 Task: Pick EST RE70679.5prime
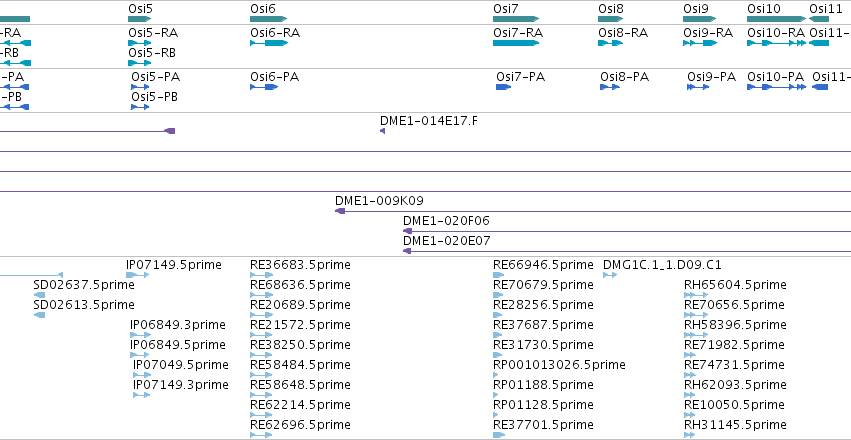click(x=498, y=295)
